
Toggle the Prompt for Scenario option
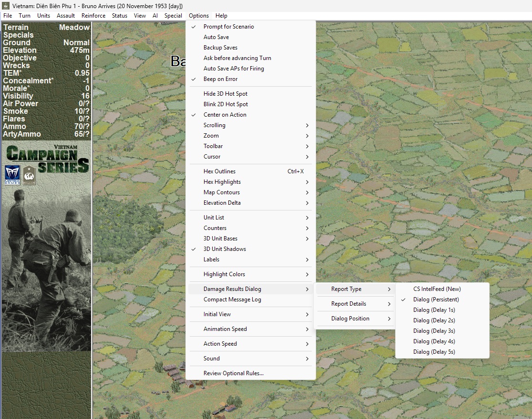pos(228,27)
